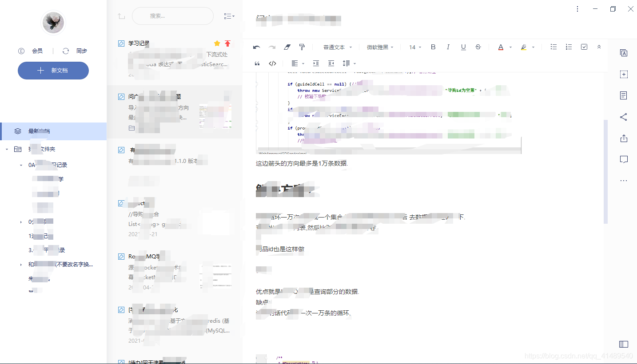
Task: Open the 微软雅黑 font dropdown
Action: [380, 47]
